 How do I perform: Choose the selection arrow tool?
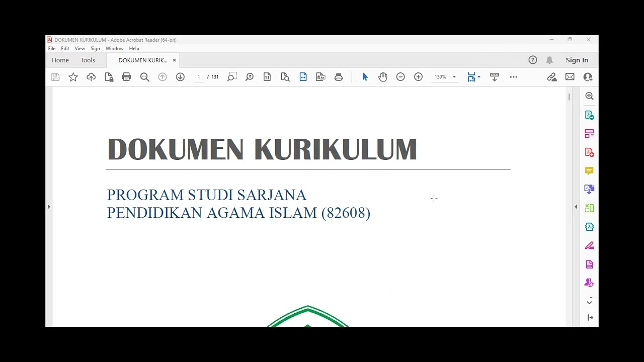point(365,77)
